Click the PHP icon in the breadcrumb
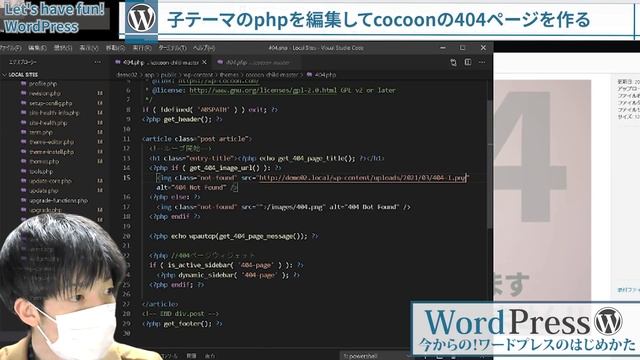The width and height of the screenshot is (640, 360). (x=309, y=75)
